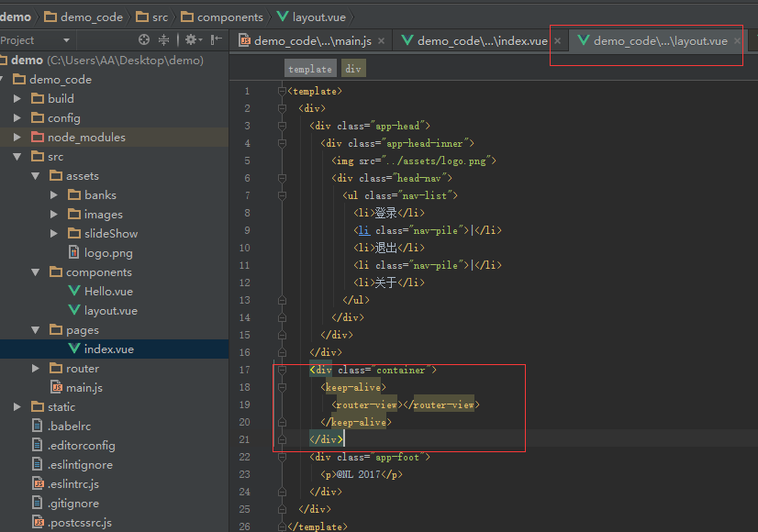Select the router folder row

[114, 368]
